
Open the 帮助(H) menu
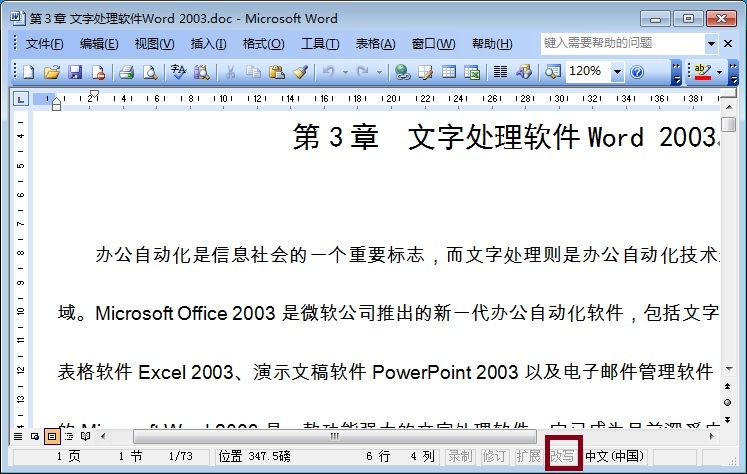492,44
